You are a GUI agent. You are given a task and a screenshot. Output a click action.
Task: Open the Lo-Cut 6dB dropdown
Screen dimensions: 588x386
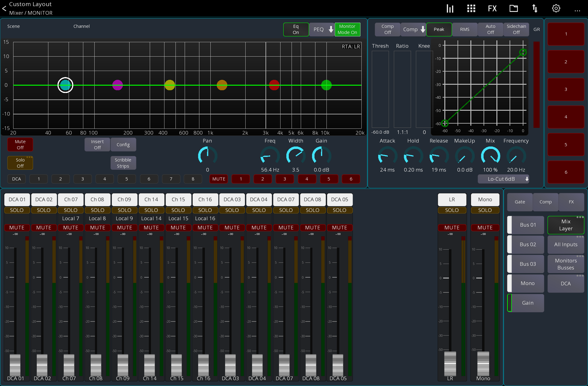tap(503, 179)
